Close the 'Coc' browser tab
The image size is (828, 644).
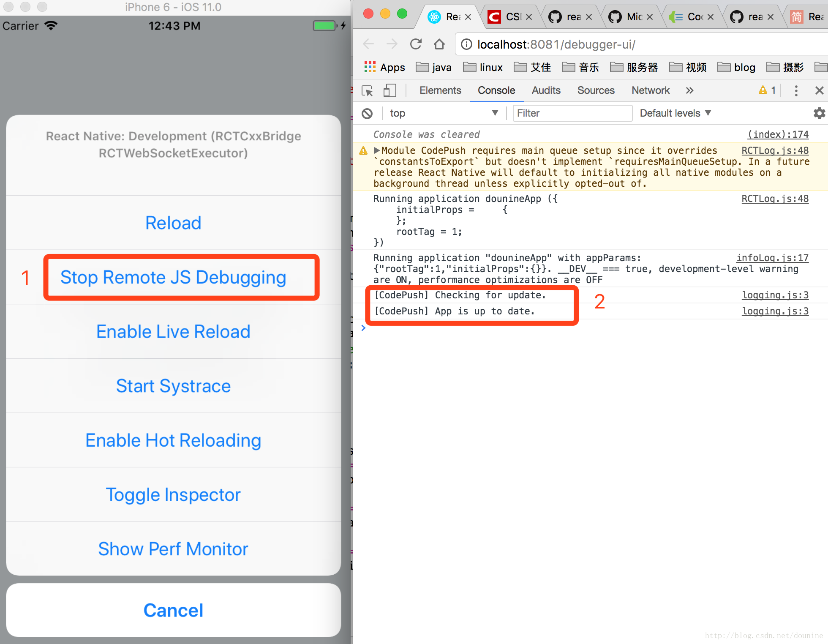(711, 17)
